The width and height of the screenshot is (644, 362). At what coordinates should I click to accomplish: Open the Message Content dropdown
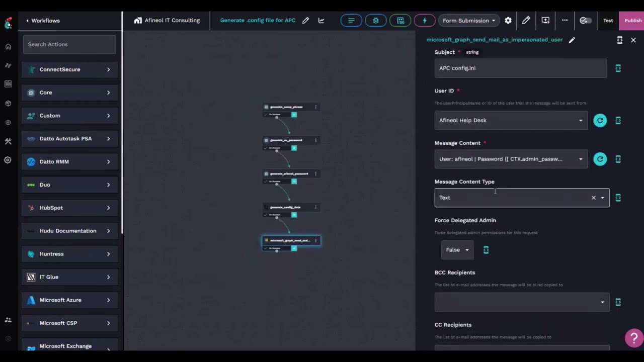[511, 159]
